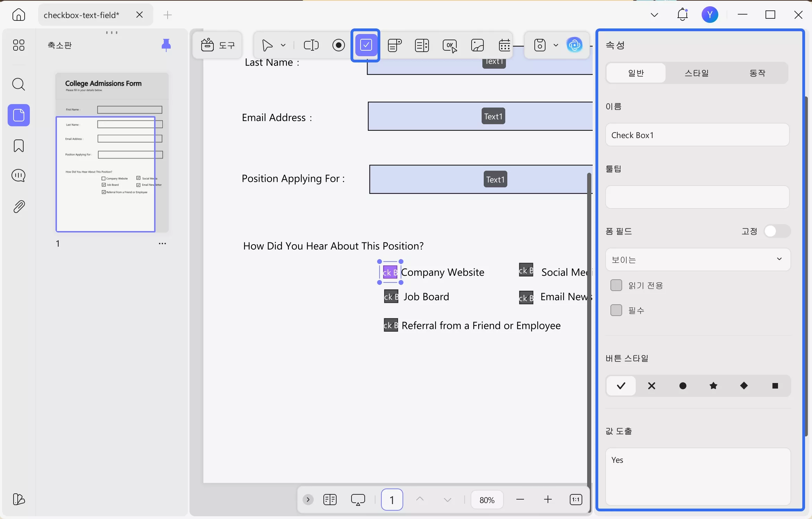Open dropdown arrow next to select tool

tap(283, 45)
